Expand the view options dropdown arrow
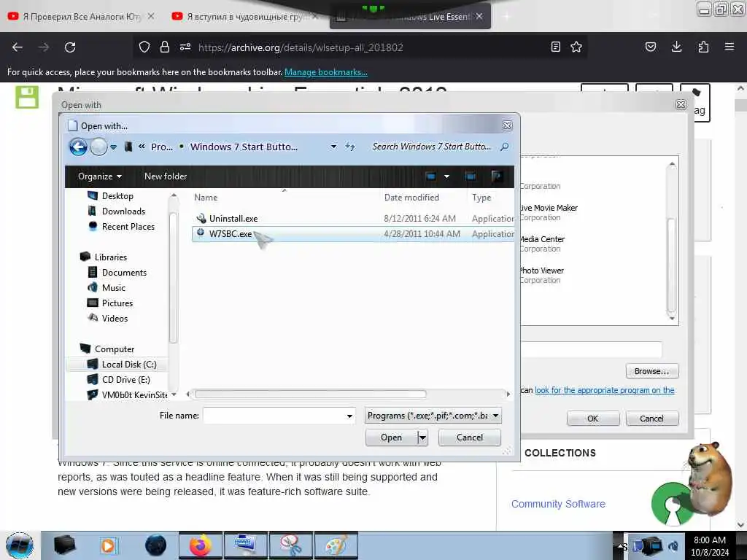Viewport: 747px width, 560px height. click(447, 176)
